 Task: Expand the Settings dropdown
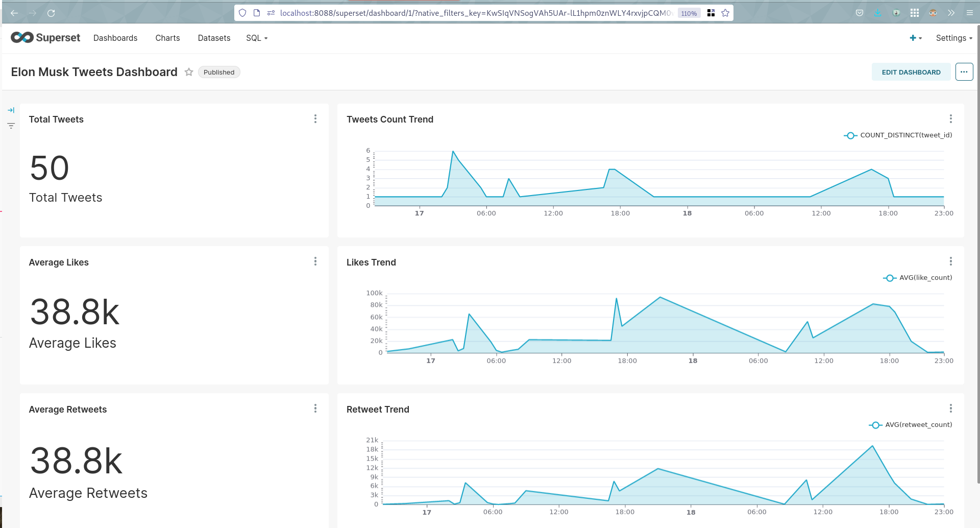tap(954, 38)
